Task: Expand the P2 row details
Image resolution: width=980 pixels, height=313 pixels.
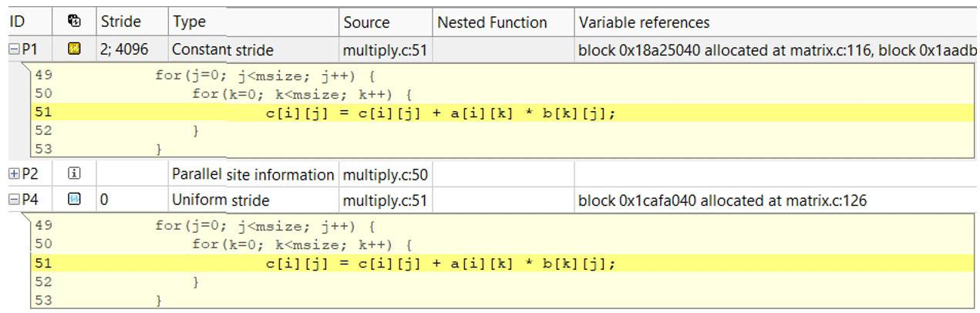Action: pyautogui.click(x=13, y=174)
